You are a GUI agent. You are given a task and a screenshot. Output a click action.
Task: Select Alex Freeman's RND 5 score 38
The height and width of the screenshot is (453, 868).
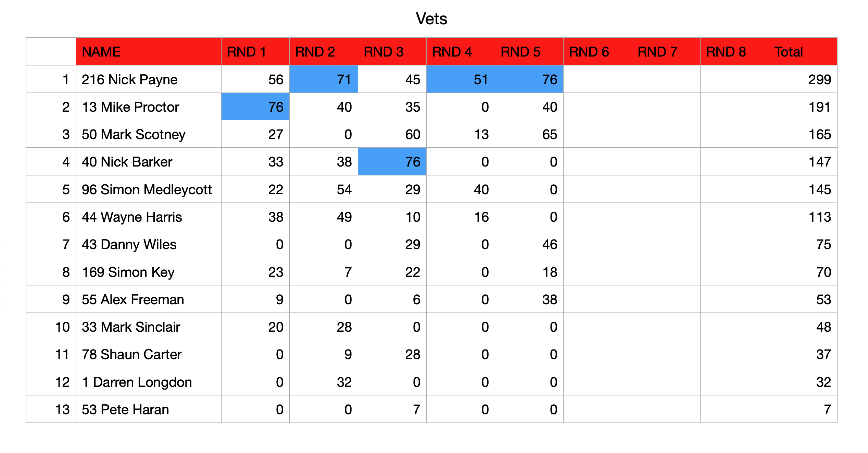coord(529,299)
